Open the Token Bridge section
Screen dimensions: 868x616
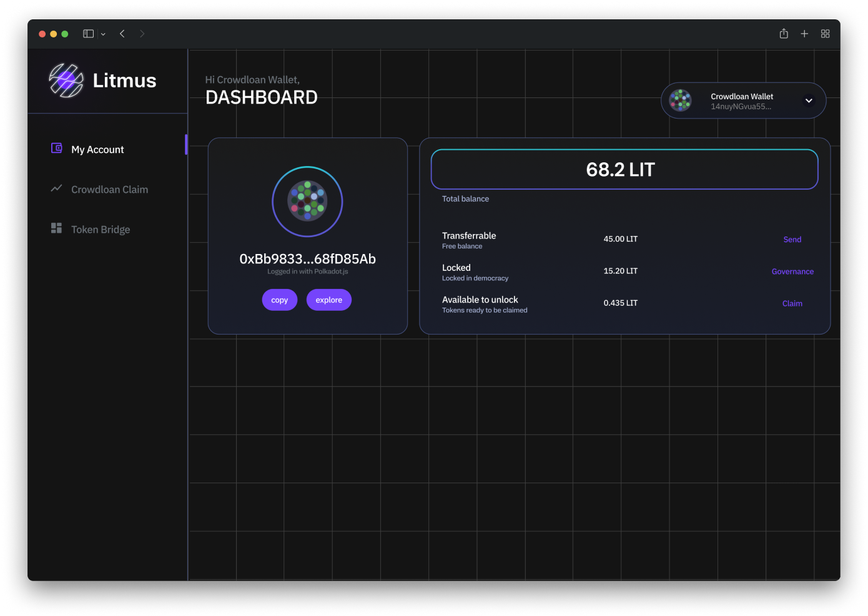click(x=101, y=230)
